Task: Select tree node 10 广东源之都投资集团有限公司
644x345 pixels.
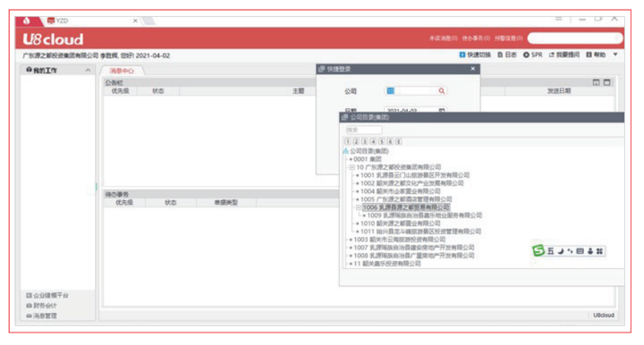Action: point(398,167)
